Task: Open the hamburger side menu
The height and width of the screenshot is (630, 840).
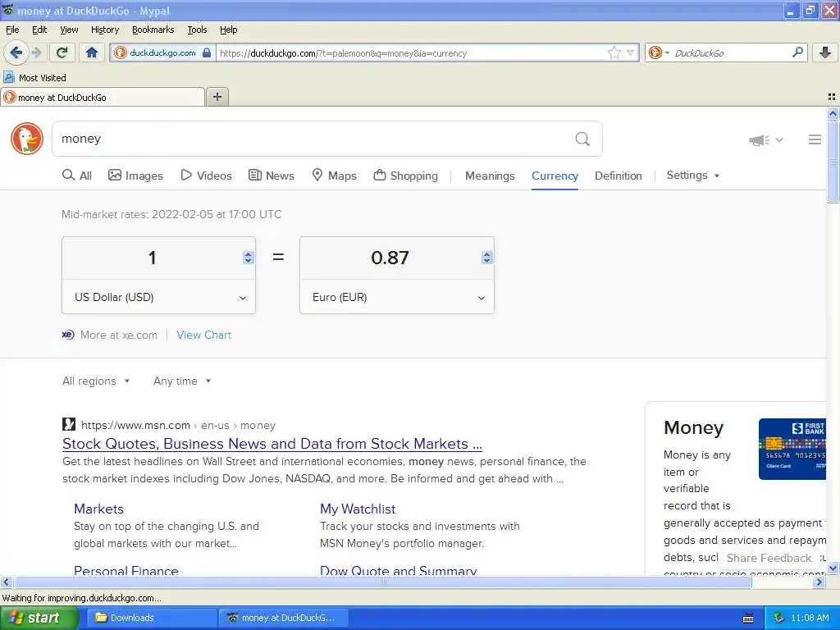Action: [815, 139]
